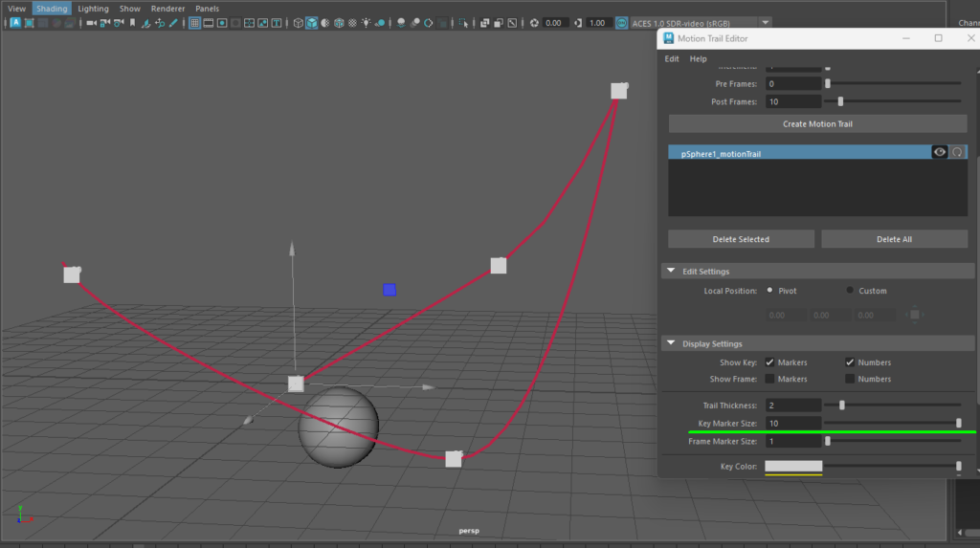Click the Delete Selected button
This screenshot has height=548, width=980.
[x=741, y=239]
